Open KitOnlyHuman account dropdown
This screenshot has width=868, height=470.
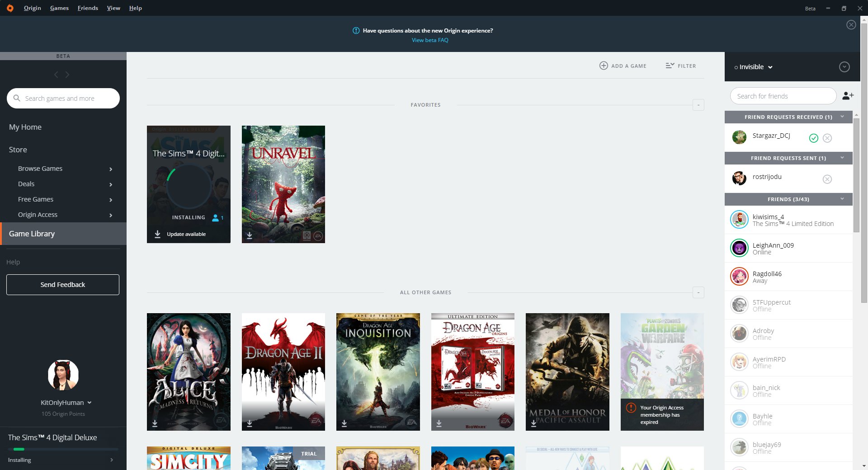90,403
